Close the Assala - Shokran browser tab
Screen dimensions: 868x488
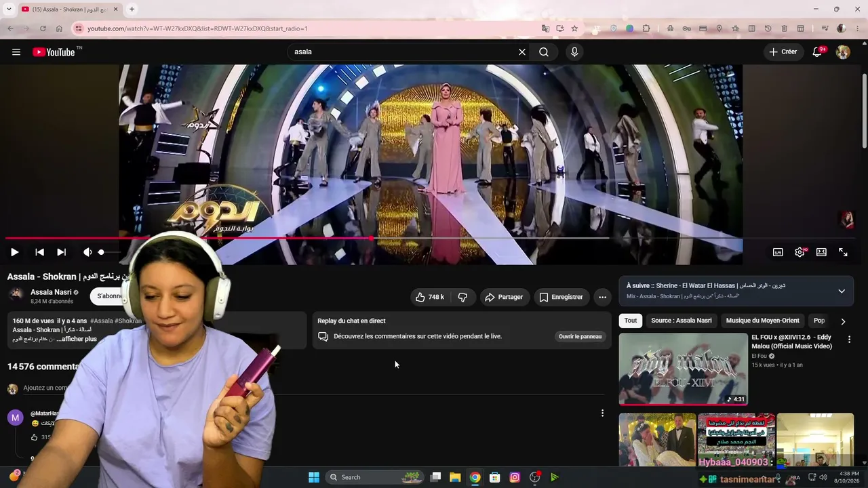tap(115, 9)
